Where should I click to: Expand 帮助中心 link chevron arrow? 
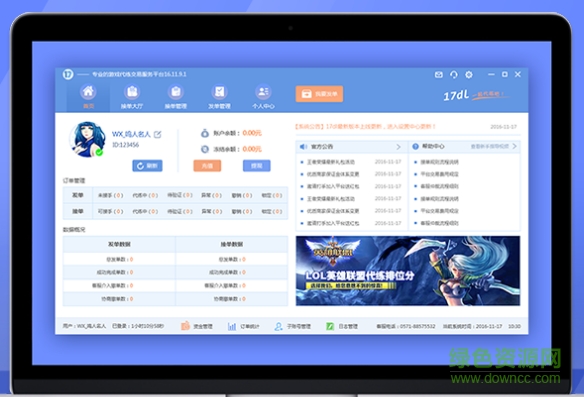coord(514,146)
